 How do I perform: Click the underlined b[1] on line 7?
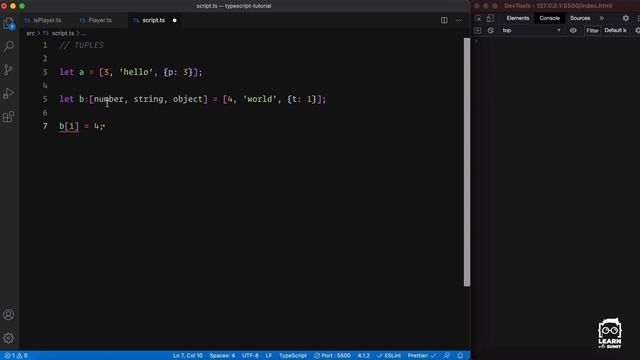pos(69,126)
